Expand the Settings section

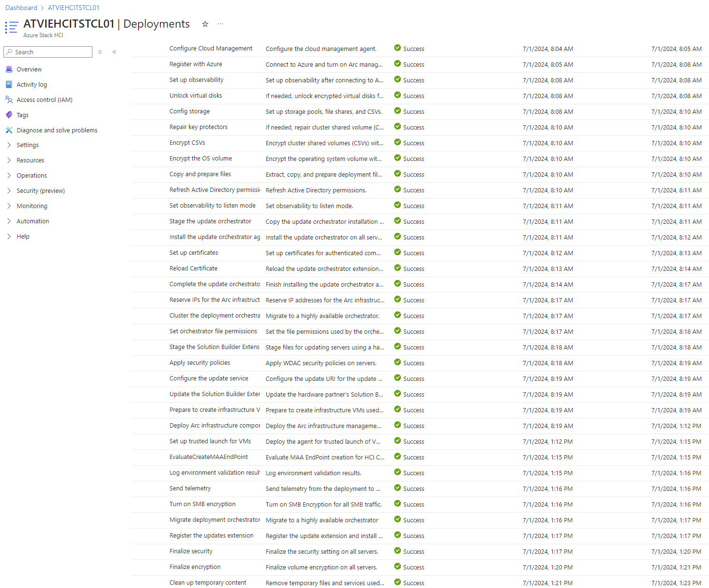tap(9, 145)
